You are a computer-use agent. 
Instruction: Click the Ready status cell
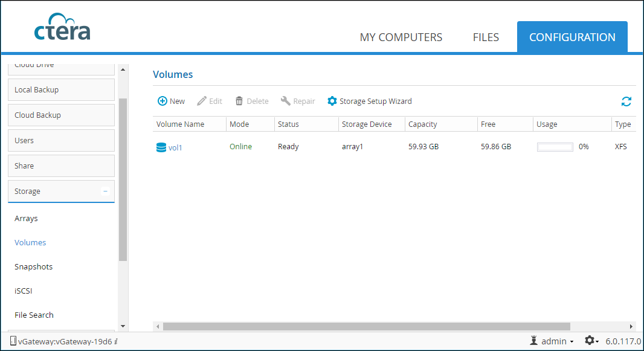tap(288, 147)
